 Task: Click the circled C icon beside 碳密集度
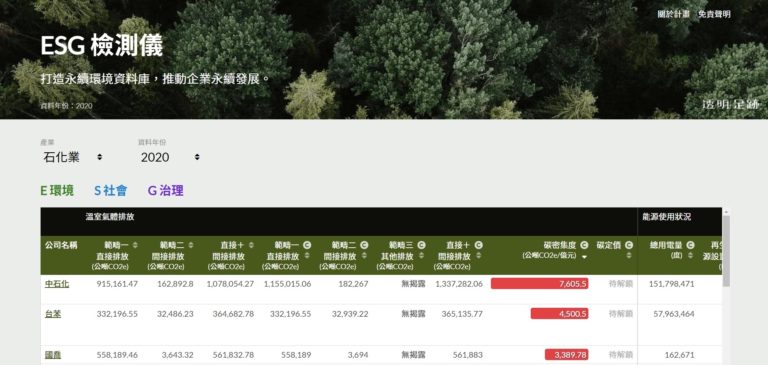pos(584,245)
